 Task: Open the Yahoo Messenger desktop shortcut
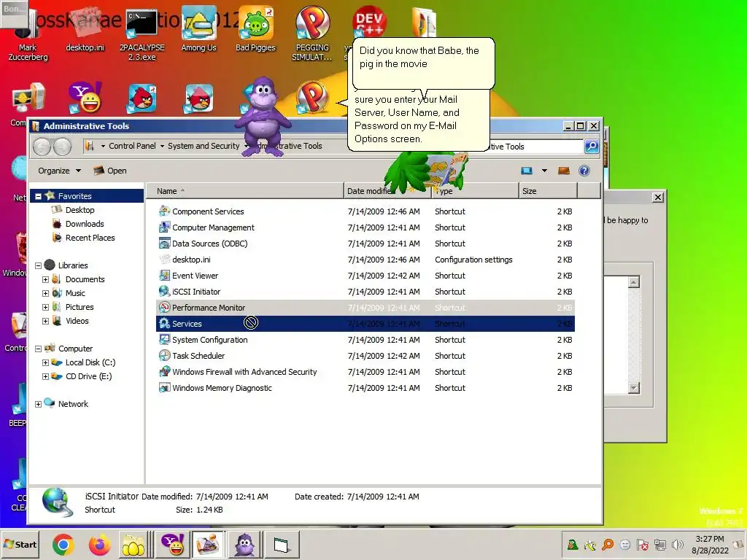click(85, 97)
